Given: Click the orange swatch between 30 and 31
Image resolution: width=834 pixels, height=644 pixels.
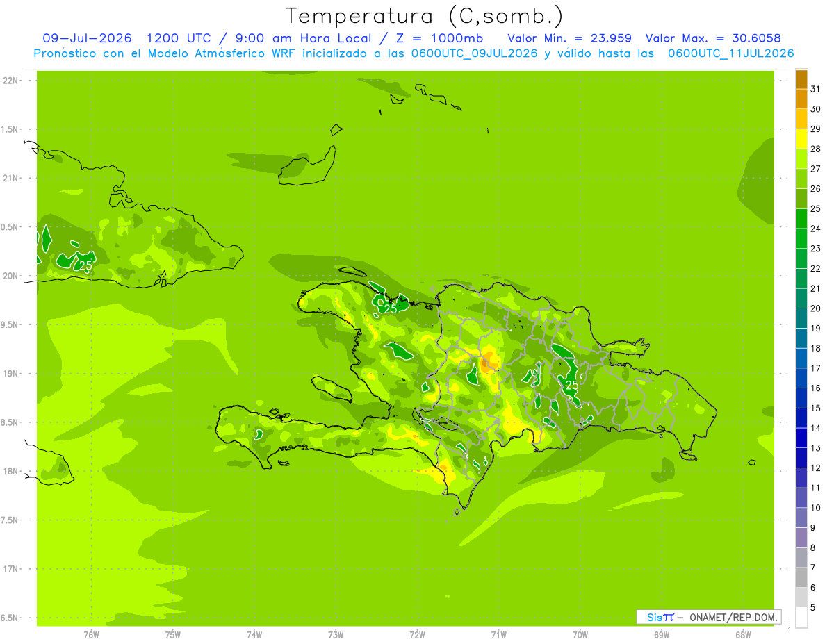Looking at the screenshot, I should (x=801, y=99).
